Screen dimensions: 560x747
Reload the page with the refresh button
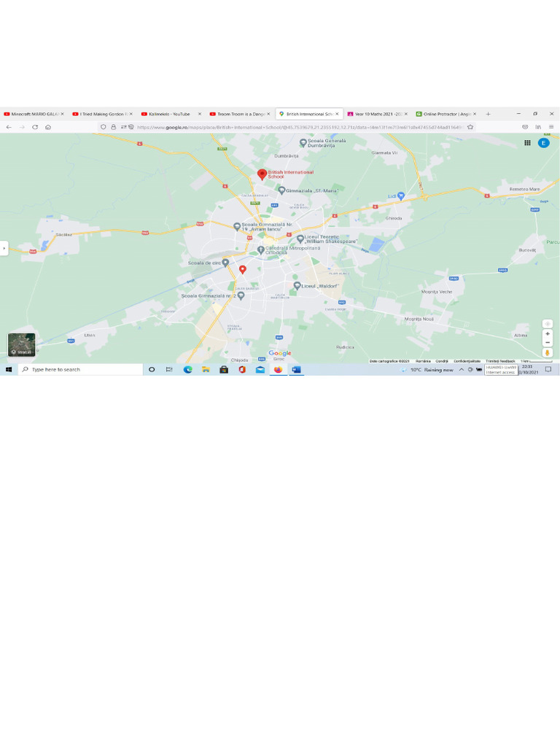pos(35,127)
